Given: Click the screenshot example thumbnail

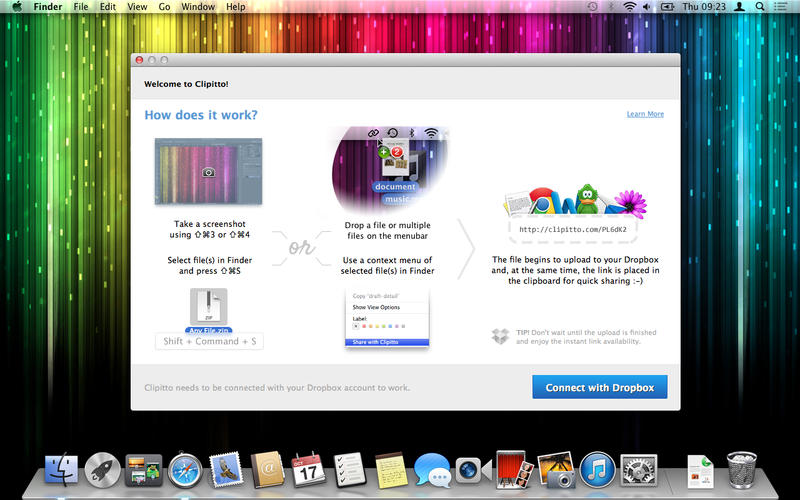Looking at the screenshot, I should tap(208, 171).
